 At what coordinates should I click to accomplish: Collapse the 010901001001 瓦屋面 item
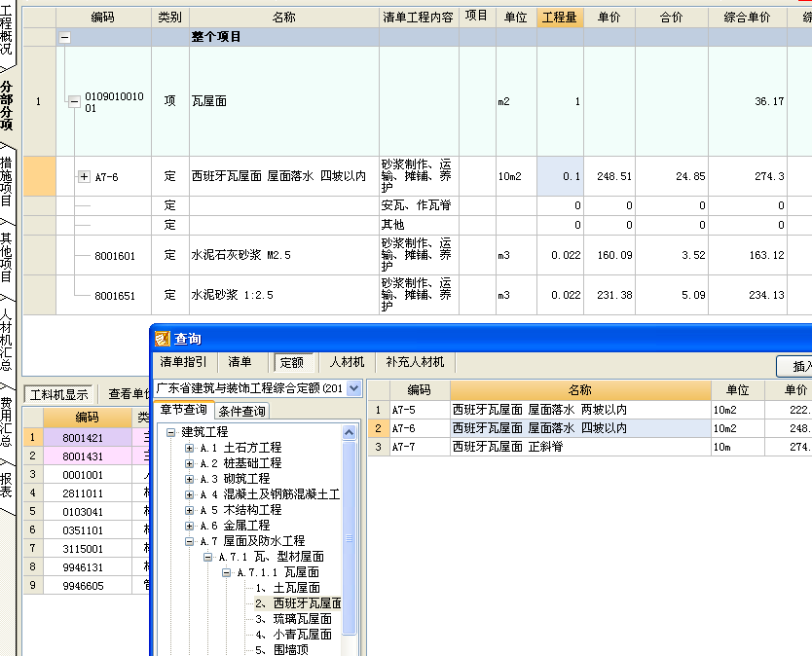[x=75, y=101]
